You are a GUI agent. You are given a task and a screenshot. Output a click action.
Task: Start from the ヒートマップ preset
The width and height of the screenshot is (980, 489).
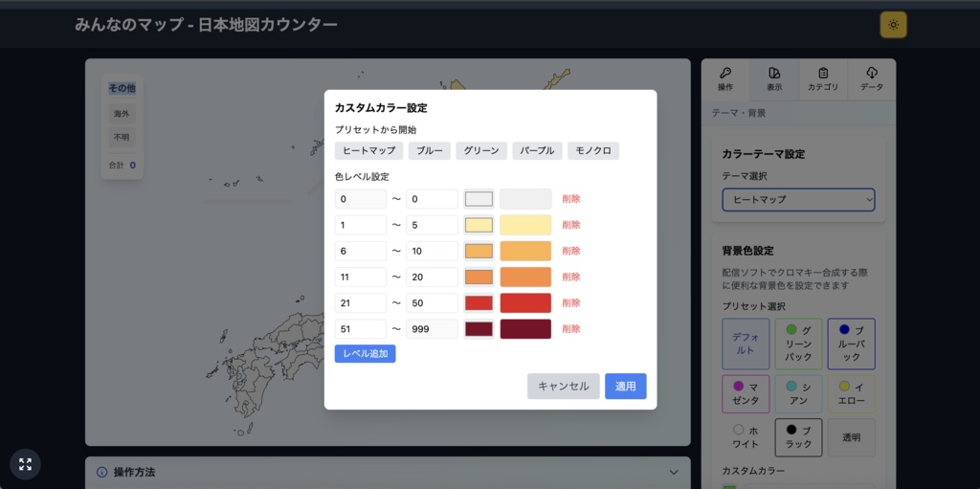pyautogui.click(x=368, y=150)
